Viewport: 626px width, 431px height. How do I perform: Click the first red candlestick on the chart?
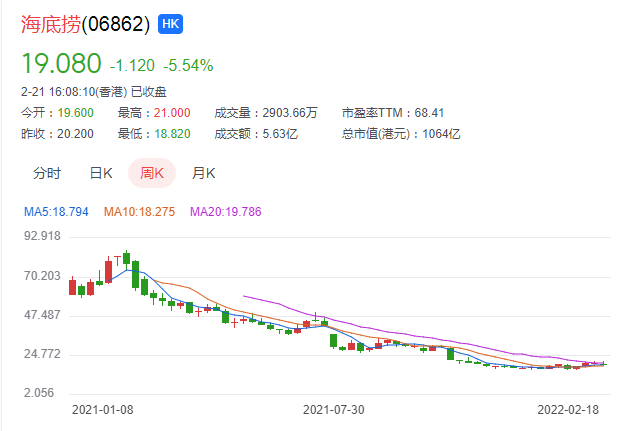(x=72, y=287)
